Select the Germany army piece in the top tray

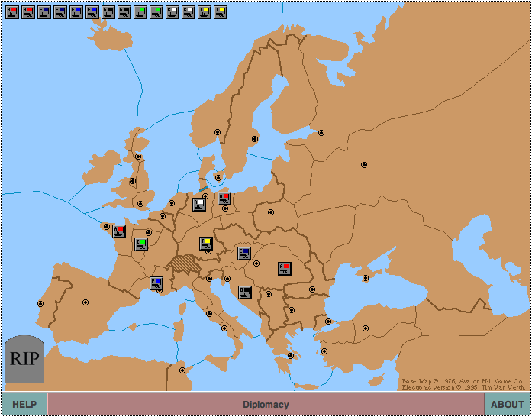124,12
